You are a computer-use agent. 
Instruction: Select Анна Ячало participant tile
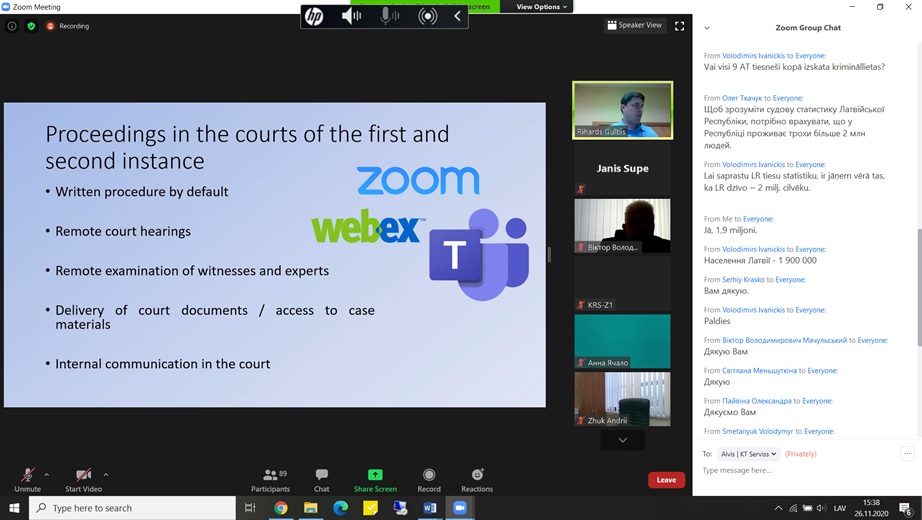pyautogui.click(x=623, y=341)
